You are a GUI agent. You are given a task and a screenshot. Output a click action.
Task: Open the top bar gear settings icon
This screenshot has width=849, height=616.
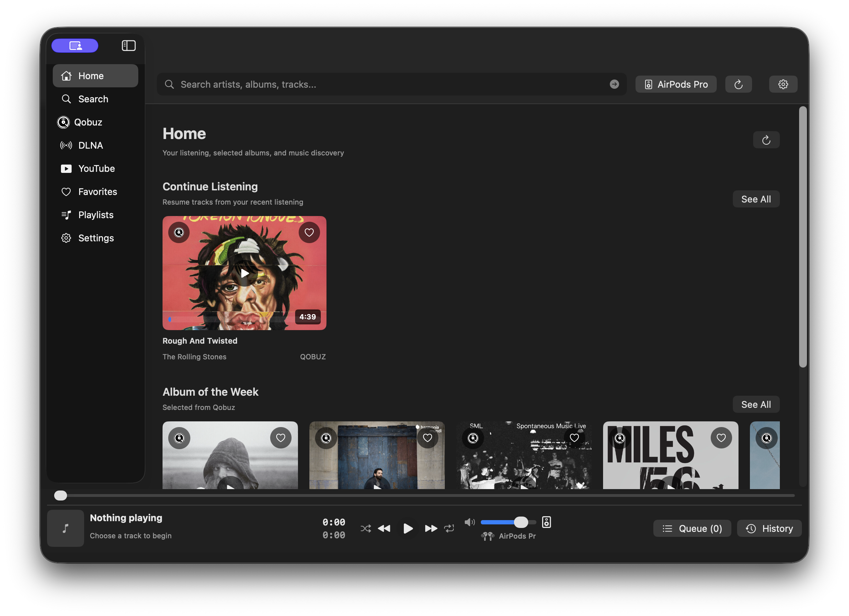point(783,84)
